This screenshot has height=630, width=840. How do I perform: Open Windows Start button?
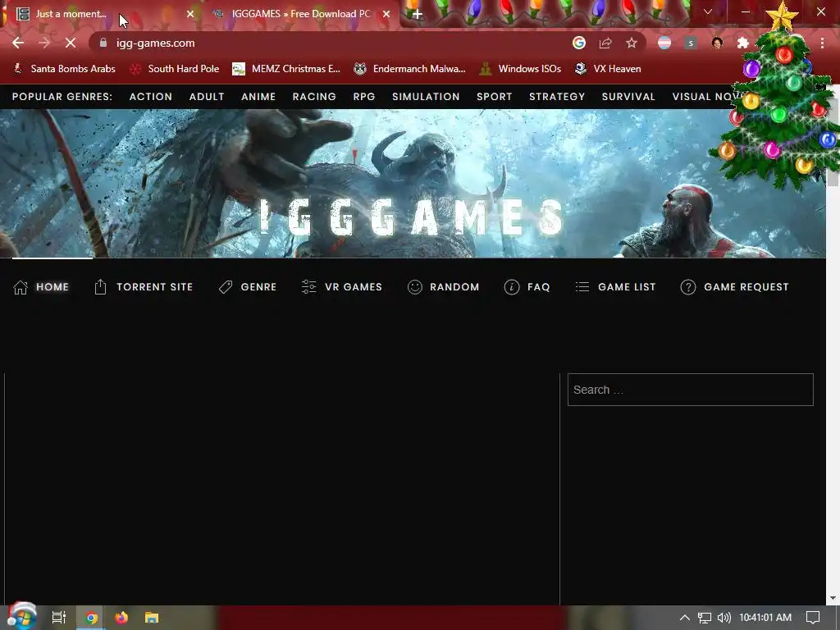[21, 617]
